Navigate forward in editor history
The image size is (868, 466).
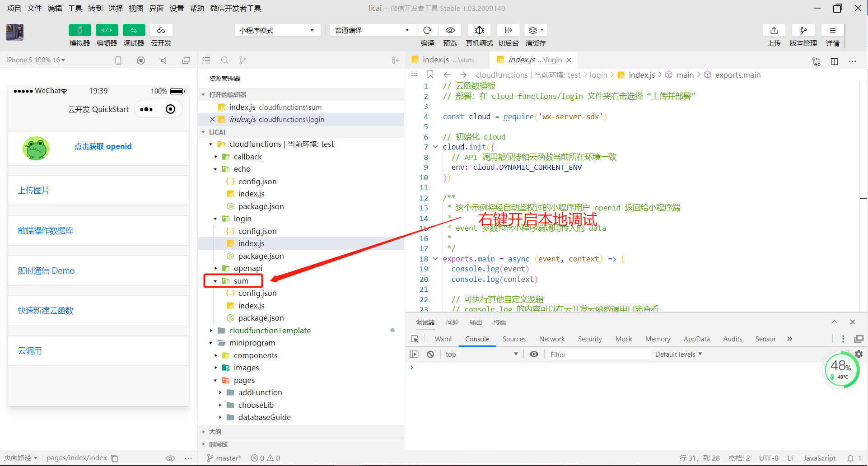point(463,75)
